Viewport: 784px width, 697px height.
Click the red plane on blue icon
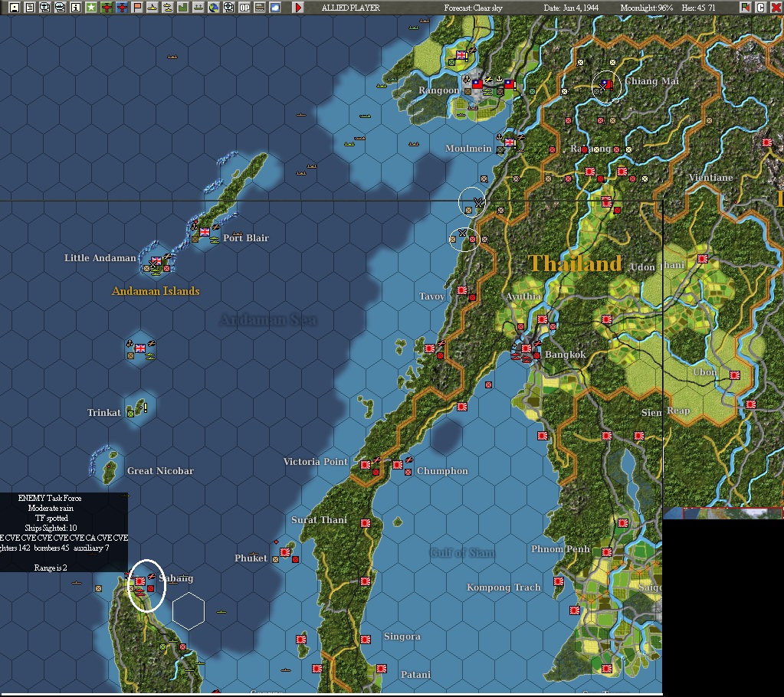tap(122, 7)
